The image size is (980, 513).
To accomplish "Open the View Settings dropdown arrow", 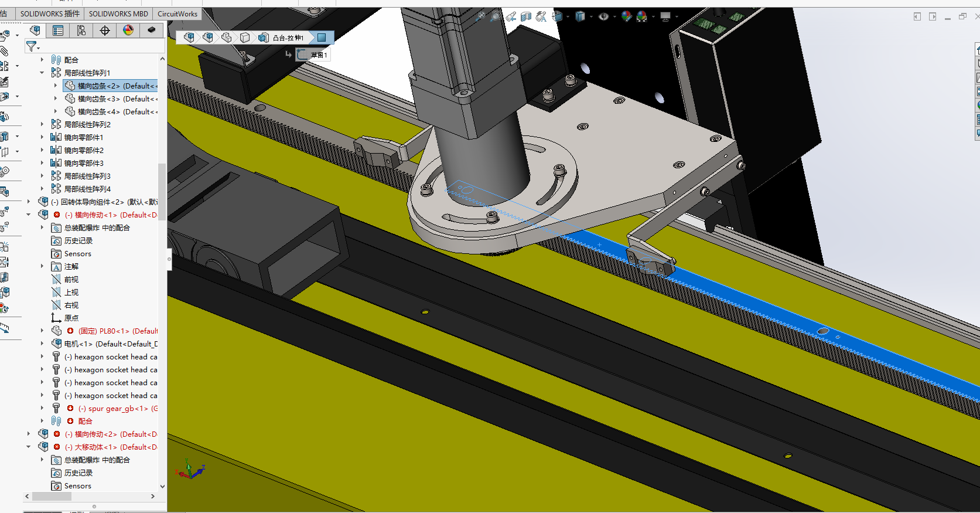I will (x=676, y=16).
